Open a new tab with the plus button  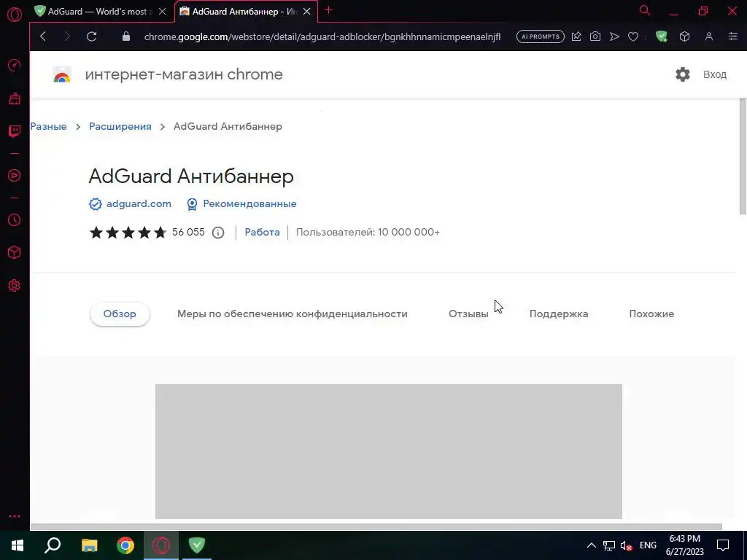pos(328,10)
